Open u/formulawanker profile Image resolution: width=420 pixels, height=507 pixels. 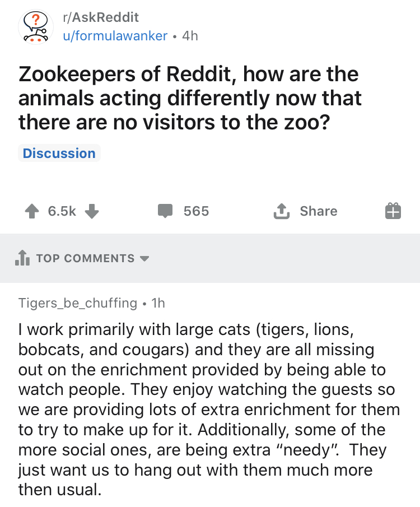click(x=115, y=36)
